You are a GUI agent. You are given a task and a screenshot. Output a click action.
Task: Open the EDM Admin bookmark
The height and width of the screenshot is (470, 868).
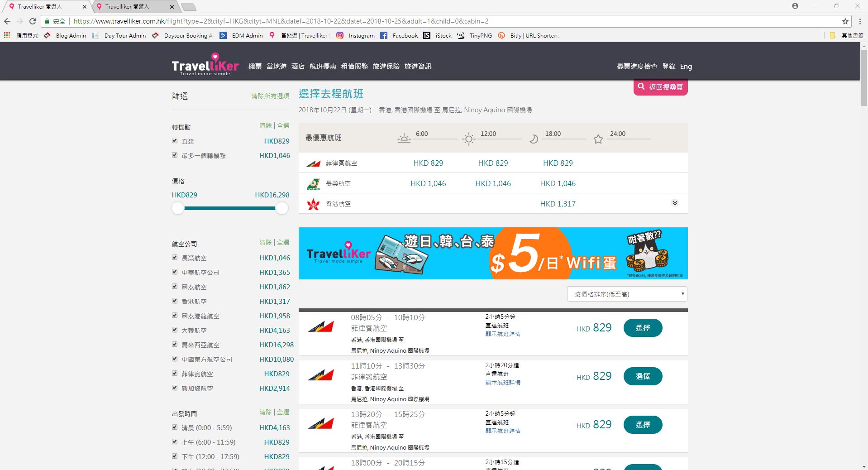(x=241, y=35)
